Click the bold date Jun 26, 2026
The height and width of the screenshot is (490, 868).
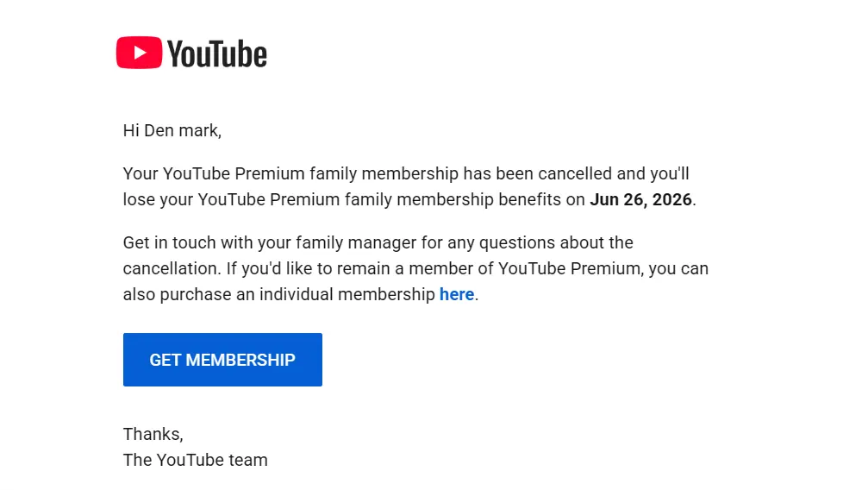click(x=640, y=199)
